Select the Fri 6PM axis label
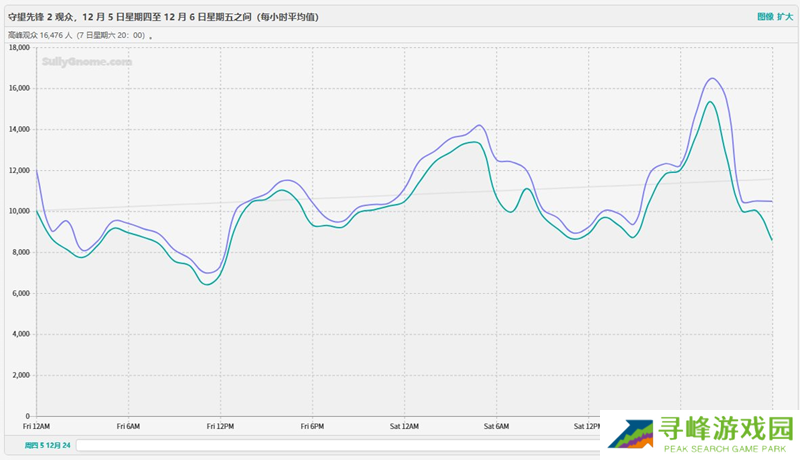The height and width of the screenshot is (460, 800). pyautogui.click(x=312, y=425)
